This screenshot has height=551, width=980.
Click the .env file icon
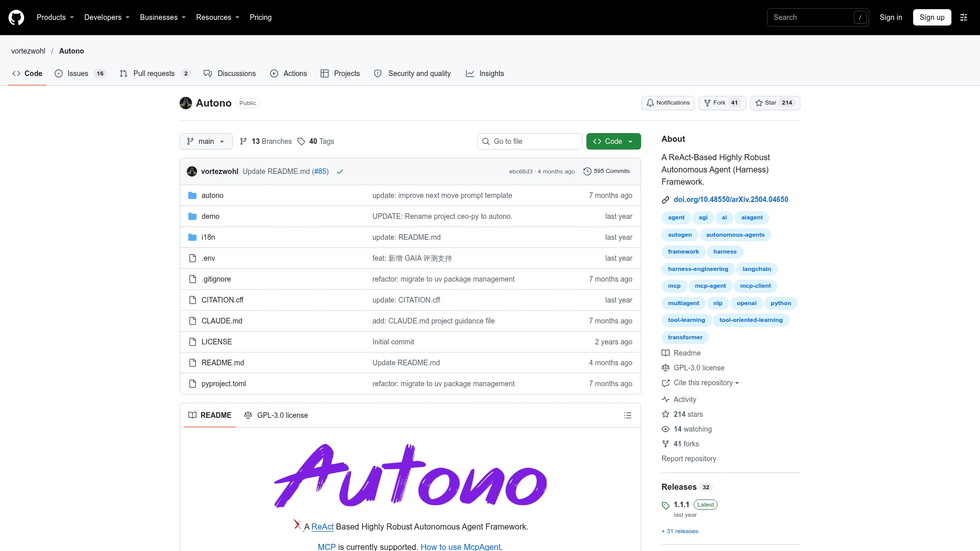(192, 258)
